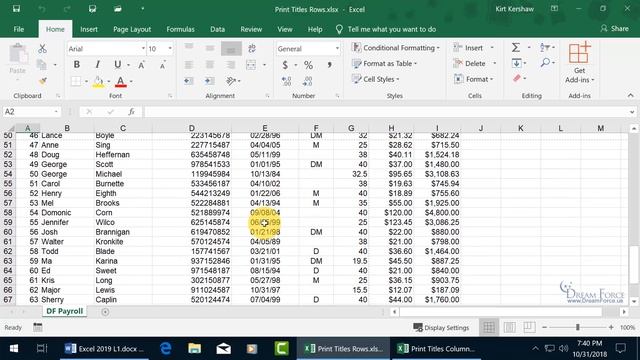Open Format as Table menu
Image resolution: width=640 pixels, height=360 pixels.
pyautogui.click(x=384, y=64)
